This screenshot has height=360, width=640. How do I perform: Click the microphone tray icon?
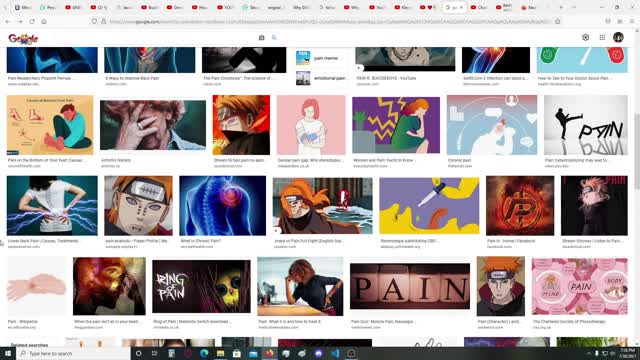point(596,353)
